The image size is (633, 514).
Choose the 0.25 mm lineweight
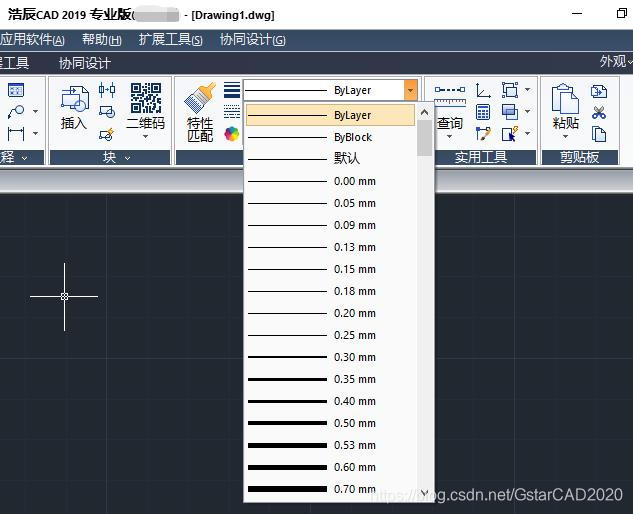pos(330,335)
